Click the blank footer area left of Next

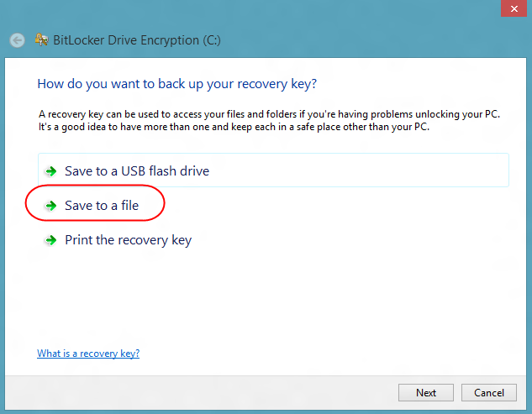point(210,392)
